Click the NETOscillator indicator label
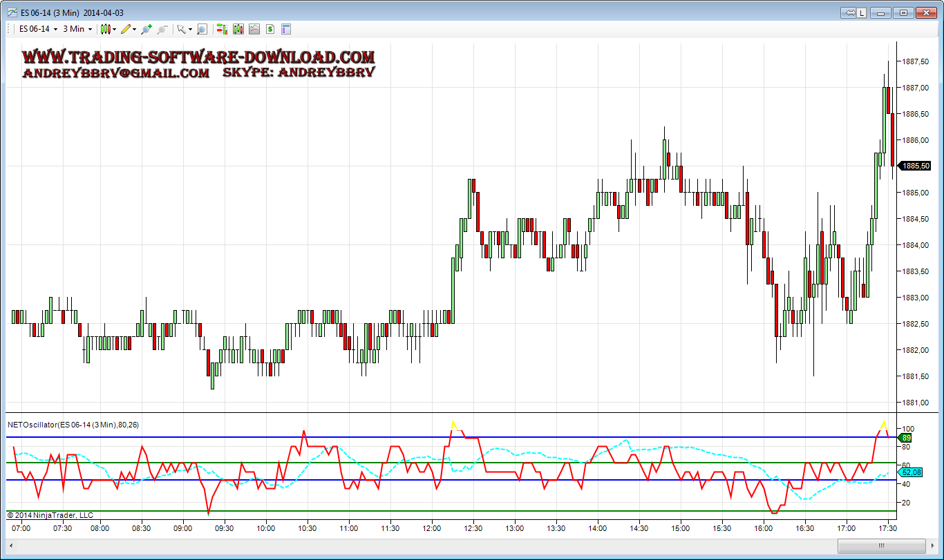 pos(73,425)
